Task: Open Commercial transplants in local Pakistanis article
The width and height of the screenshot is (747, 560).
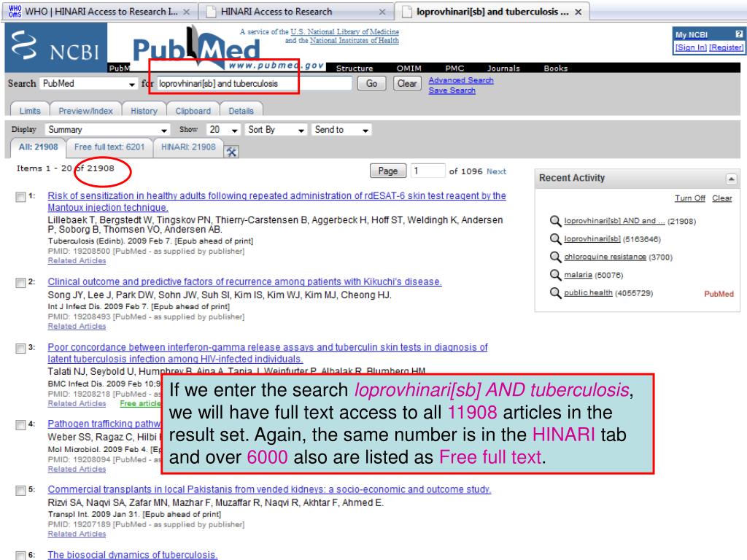Action: tap(269, 489)
